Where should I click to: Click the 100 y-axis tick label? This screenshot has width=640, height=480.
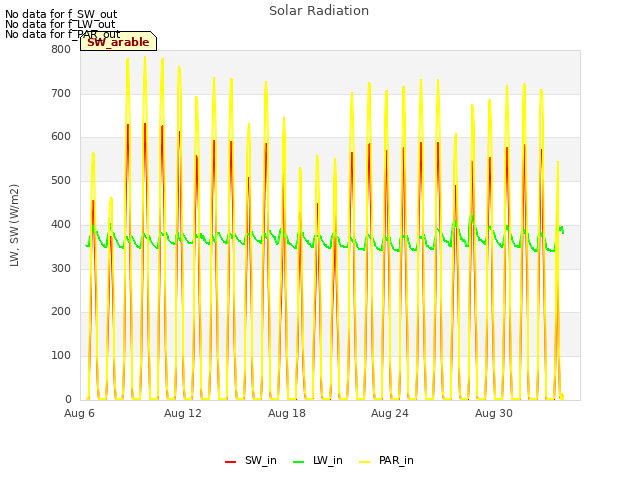[61, 356]
